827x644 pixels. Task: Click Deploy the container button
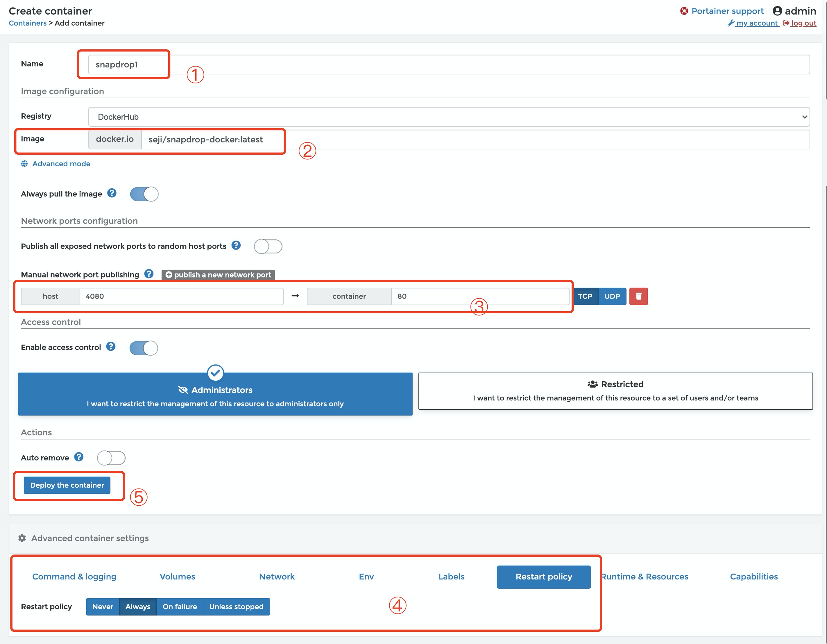[x=67, y=485]
